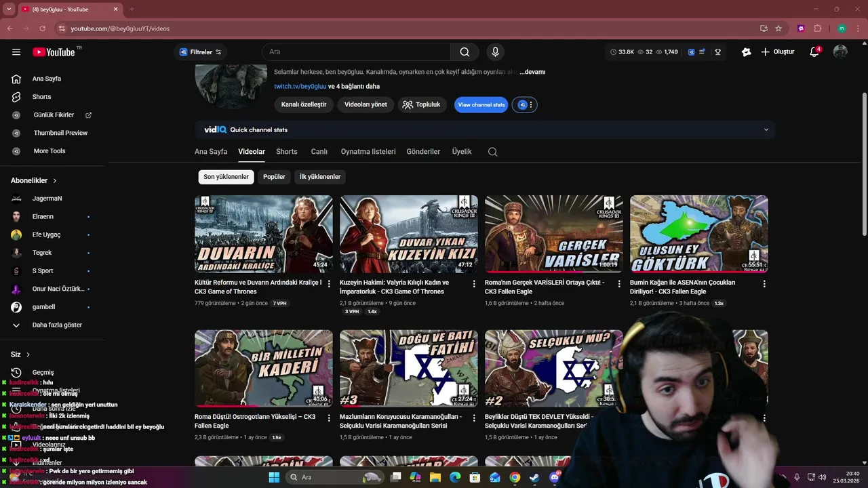This screenshot has width=868, height=488.
Task: Open File Explorer from taskbar
Action: pyautogui.click(x=435, y=477)
